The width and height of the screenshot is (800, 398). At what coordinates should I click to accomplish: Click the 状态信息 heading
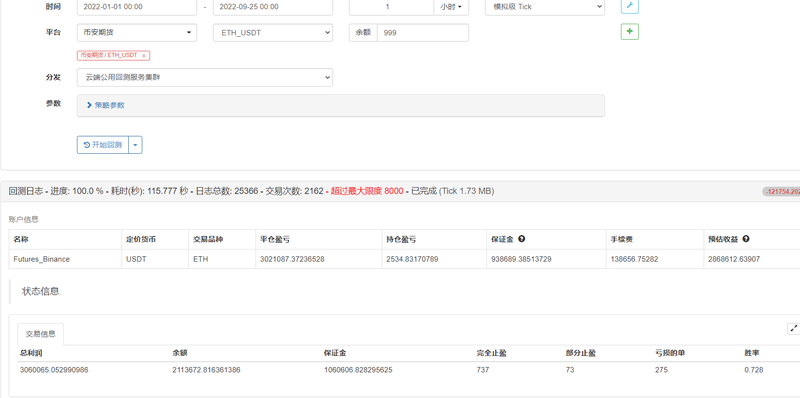(41, 291)
